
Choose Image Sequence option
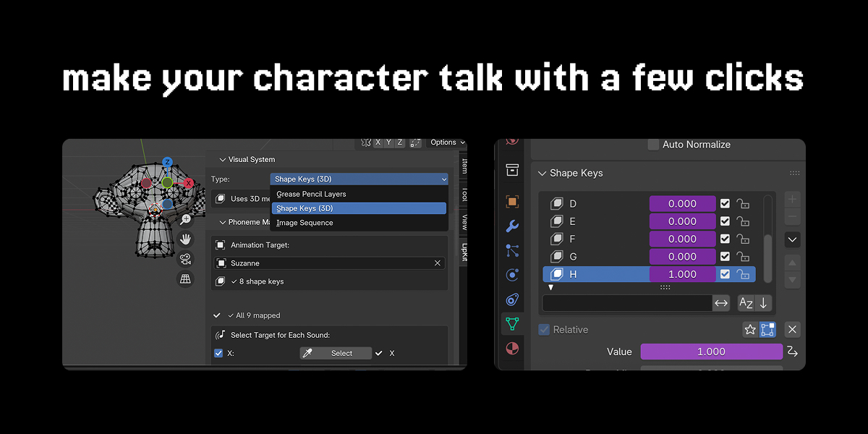coord(305,223)
